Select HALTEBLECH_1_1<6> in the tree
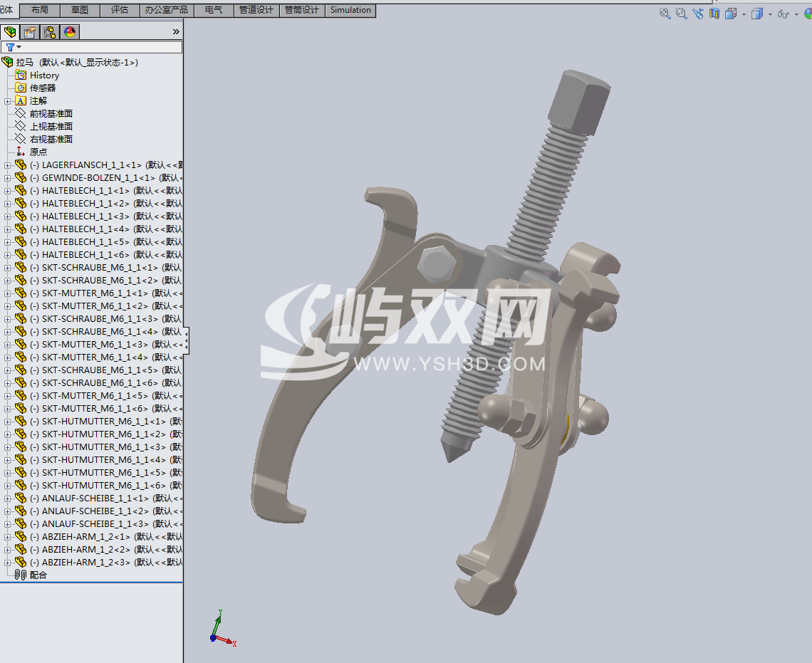The height and width of the screenshot is (663, 812). [106, 255]
